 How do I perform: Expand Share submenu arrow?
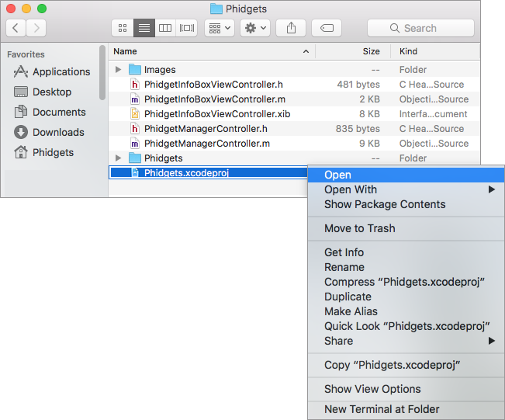click(492, 341)
